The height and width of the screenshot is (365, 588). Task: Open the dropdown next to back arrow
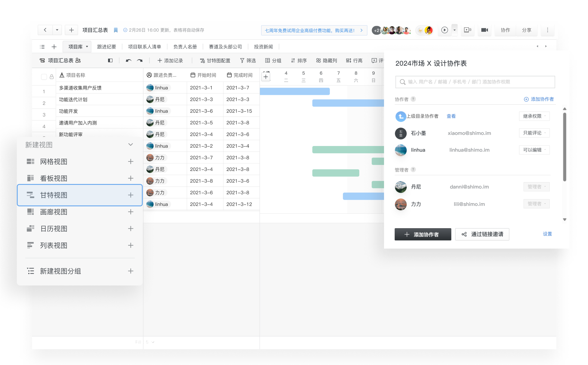pyautogui.click(x=57, y=30)
